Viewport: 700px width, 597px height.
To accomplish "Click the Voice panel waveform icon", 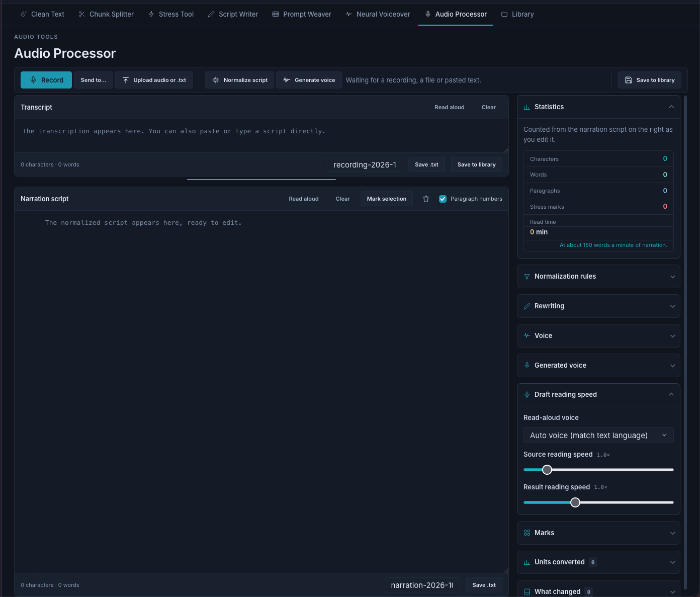I will 527,335.
